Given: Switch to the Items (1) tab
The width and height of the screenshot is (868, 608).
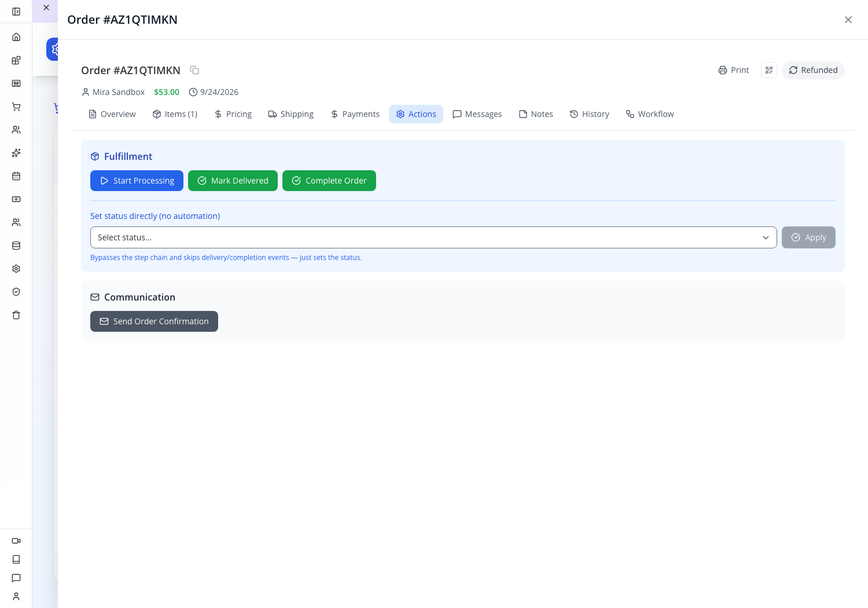Looking at the screenshot, I should click(x=175, y=114).
